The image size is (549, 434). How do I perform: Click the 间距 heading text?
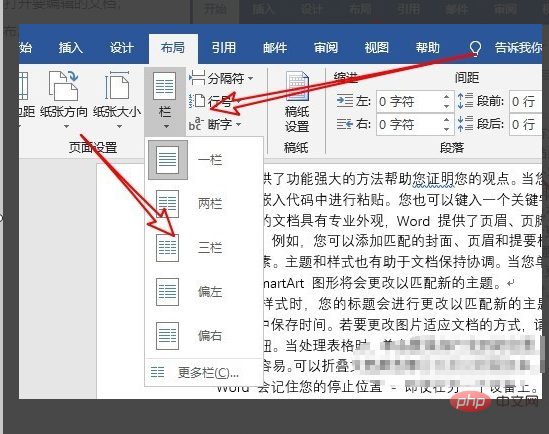(467, 77)
